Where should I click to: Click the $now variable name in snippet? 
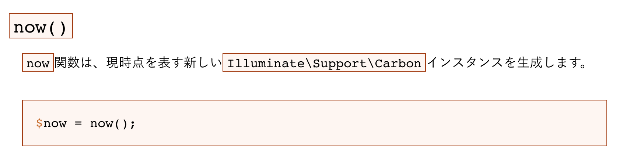(x=51, y=123)
